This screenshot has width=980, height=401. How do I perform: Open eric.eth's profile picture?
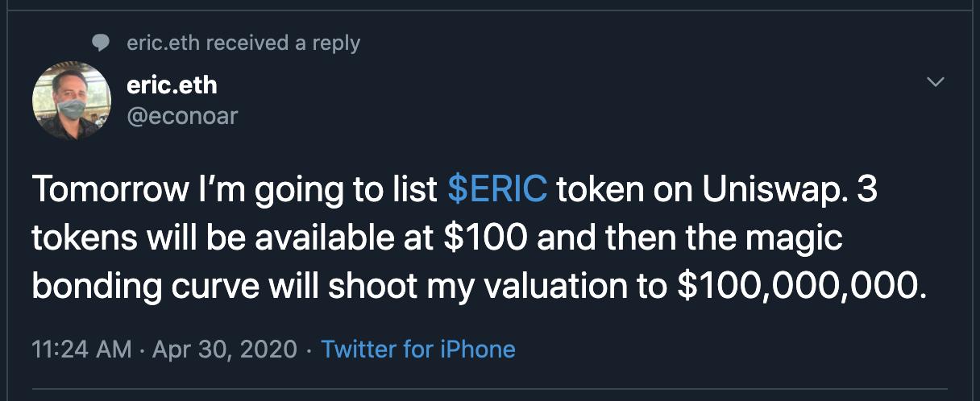point(72,101)
